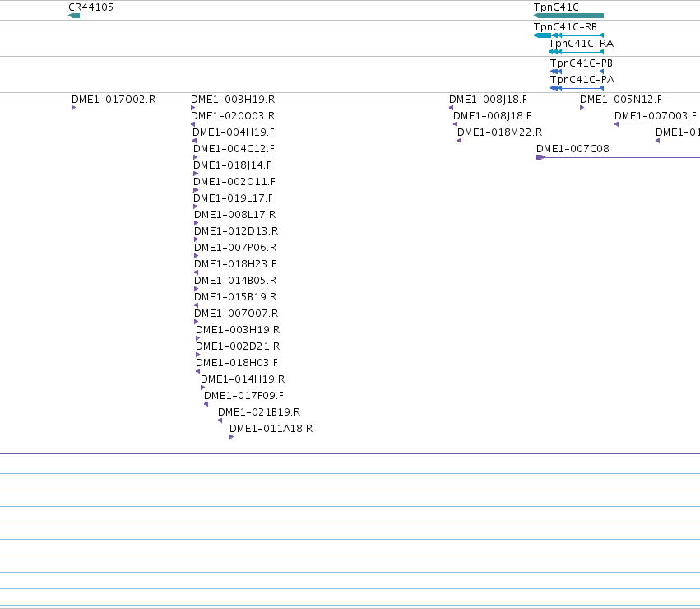The image size is (700, 609).
Task: Select the arrowhead under DME1-017O02.R
Action: tap(74, 108)
